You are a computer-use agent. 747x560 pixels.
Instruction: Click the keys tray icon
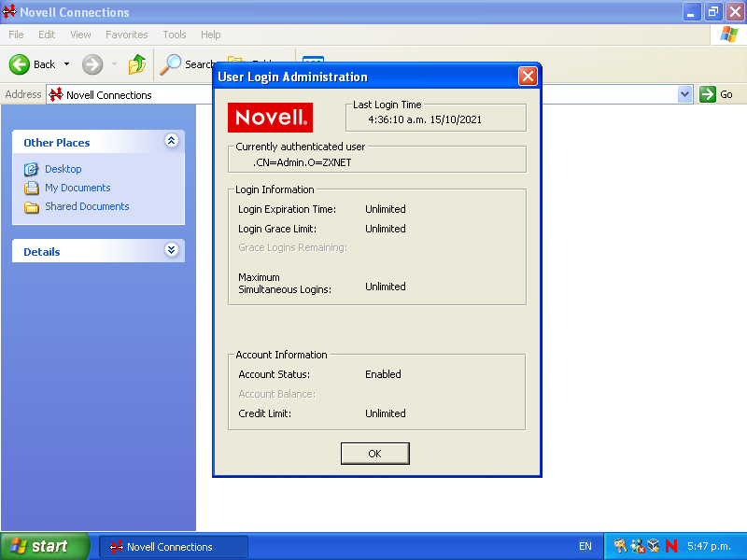click(x=620, y=546)
